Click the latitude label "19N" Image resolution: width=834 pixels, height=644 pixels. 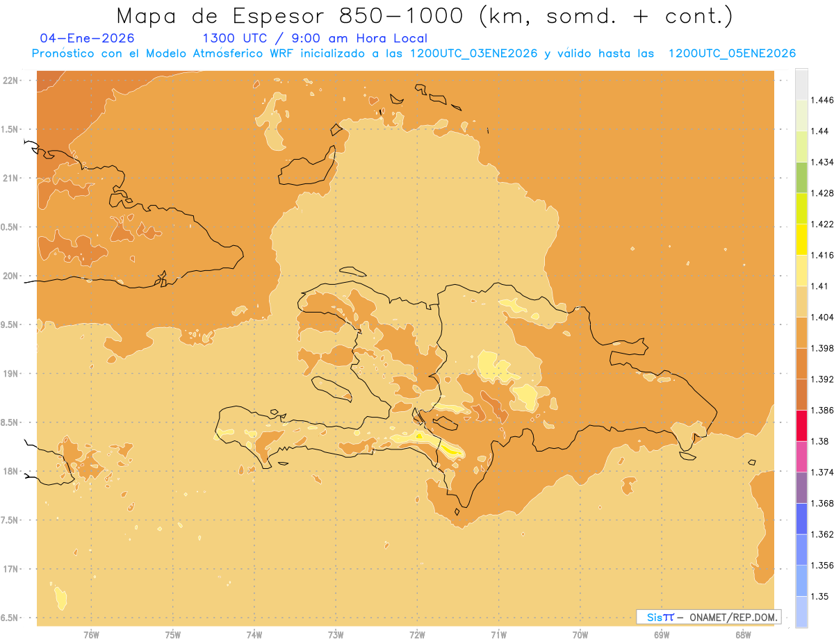coord(10,373)
